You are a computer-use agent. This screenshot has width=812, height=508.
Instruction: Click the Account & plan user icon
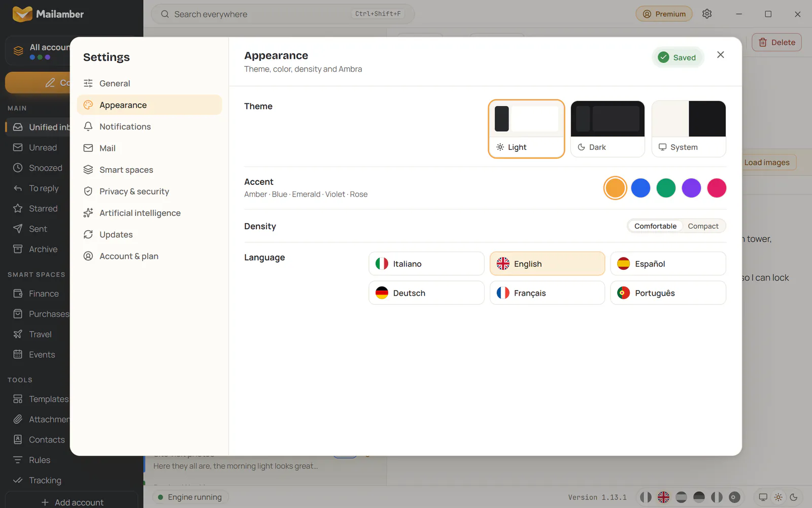click(x=88, y=256)
